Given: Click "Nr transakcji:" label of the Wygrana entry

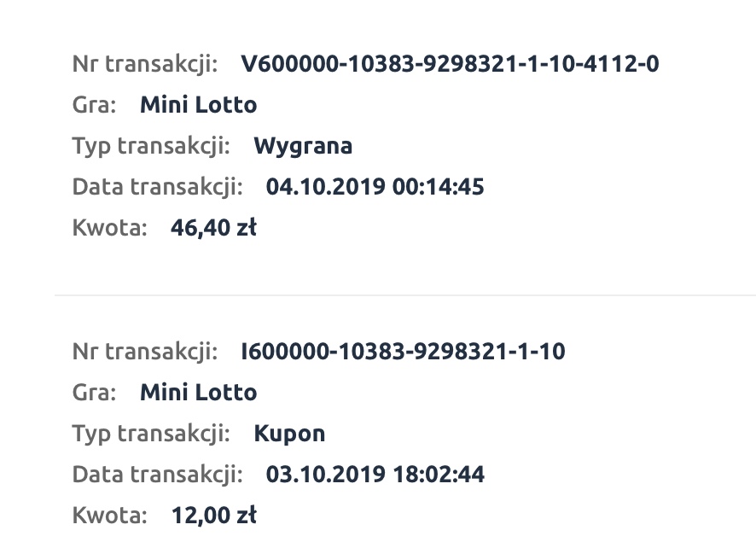Looking at the screenshot, I should point(145,64).
